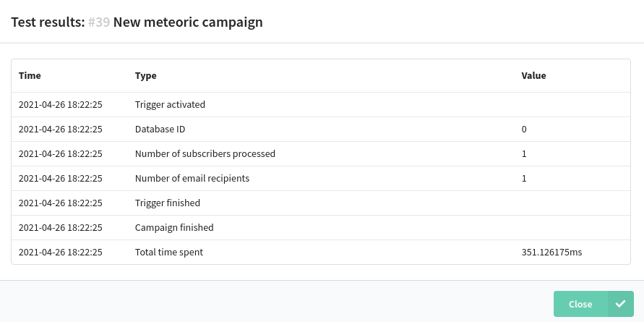Select the Type column header
This screenshot has width=644, height=322.
coord(146,76)
